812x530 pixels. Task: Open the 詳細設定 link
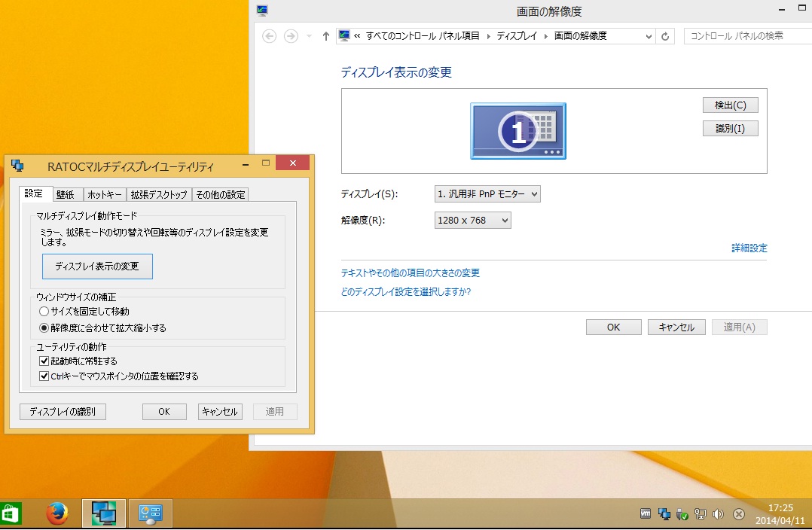point(749,248)
